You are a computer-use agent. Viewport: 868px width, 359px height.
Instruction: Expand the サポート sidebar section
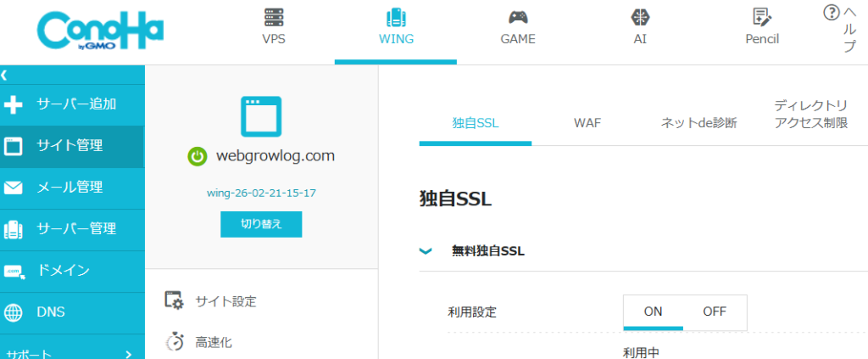pos(128,354)
